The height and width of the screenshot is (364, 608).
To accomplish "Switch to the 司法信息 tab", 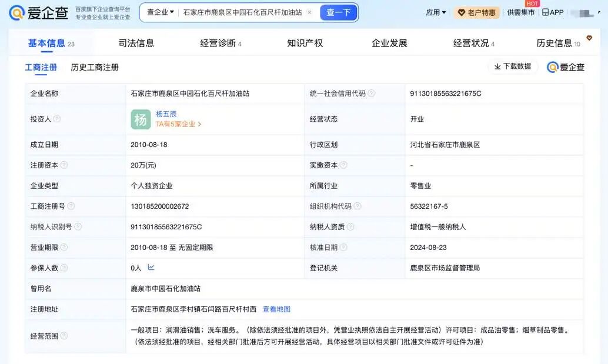I will (136, 43).
